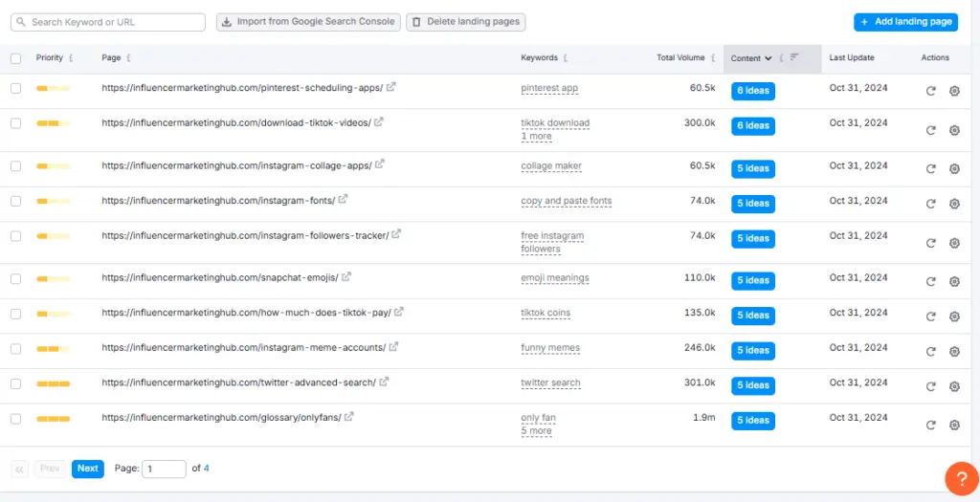Open external link icon for snapchat-emojis page
Screen dimensions: 980x502
point(346,277)
